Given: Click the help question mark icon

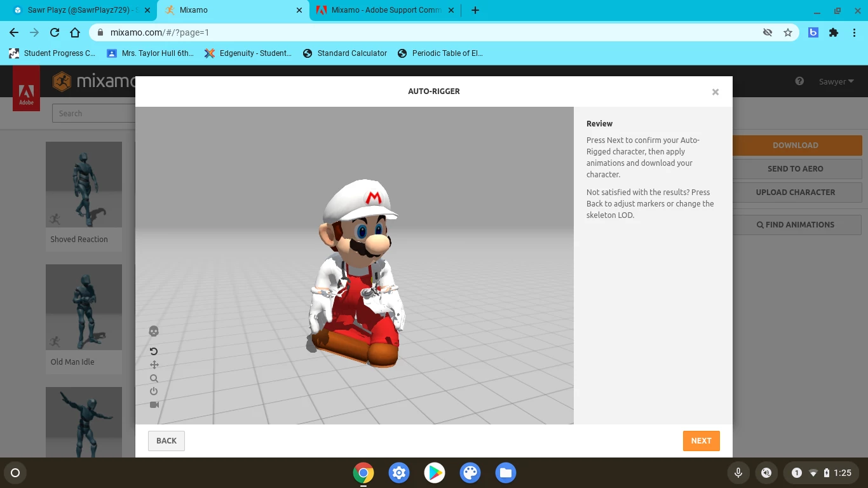Looking at the screenshot, I should click(799, 81).
